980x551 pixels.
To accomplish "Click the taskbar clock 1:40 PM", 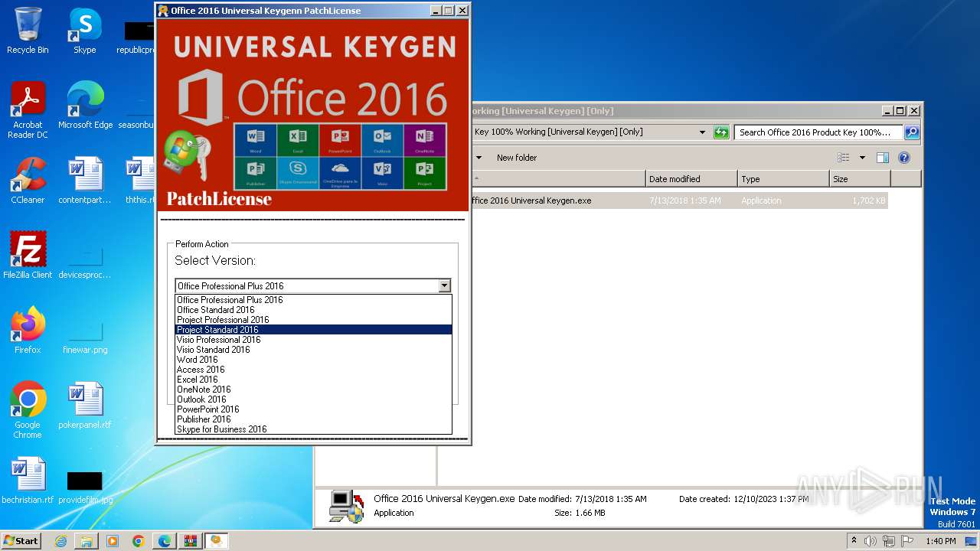I will pos(940,541).
